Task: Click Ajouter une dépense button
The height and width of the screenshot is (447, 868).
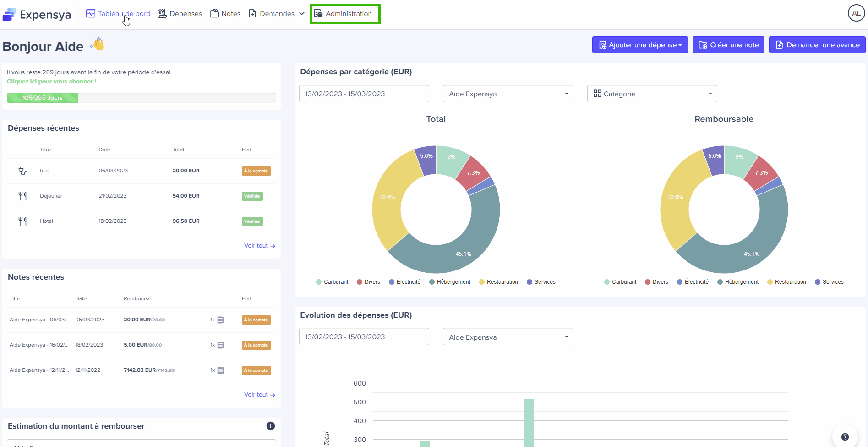Action: pyautogui.click(x=640, y=45)
